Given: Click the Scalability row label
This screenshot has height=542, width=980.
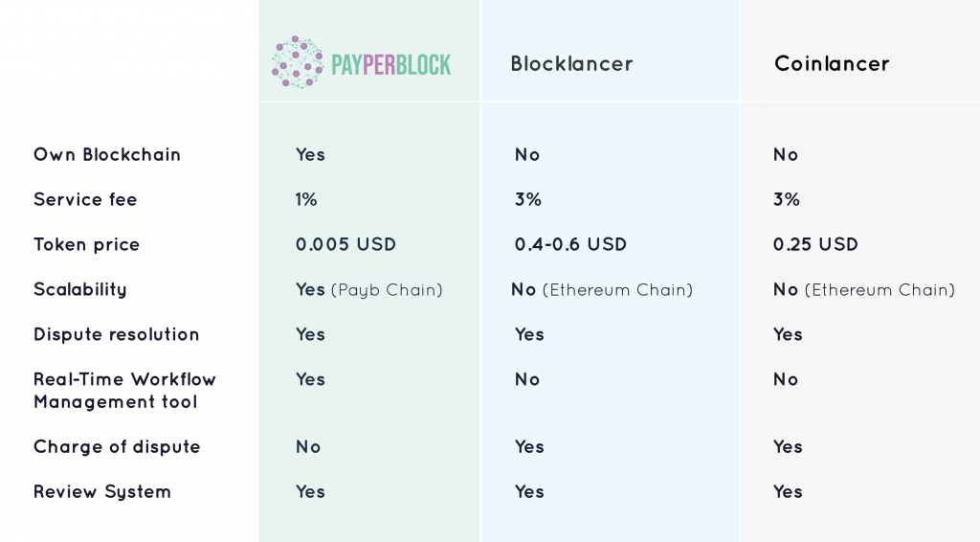Looking at the screenshot, I should (80, 289).
